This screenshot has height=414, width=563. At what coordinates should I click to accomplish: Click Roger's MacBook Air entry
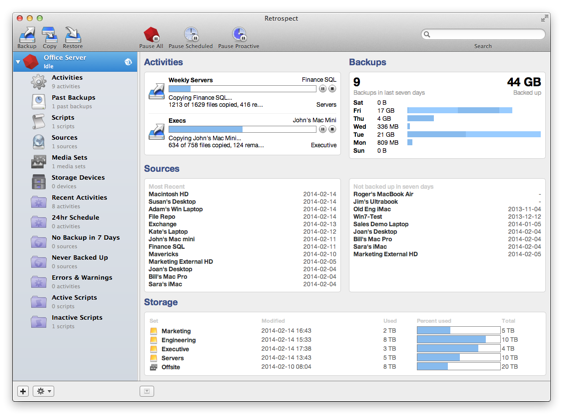coord(447,194)
